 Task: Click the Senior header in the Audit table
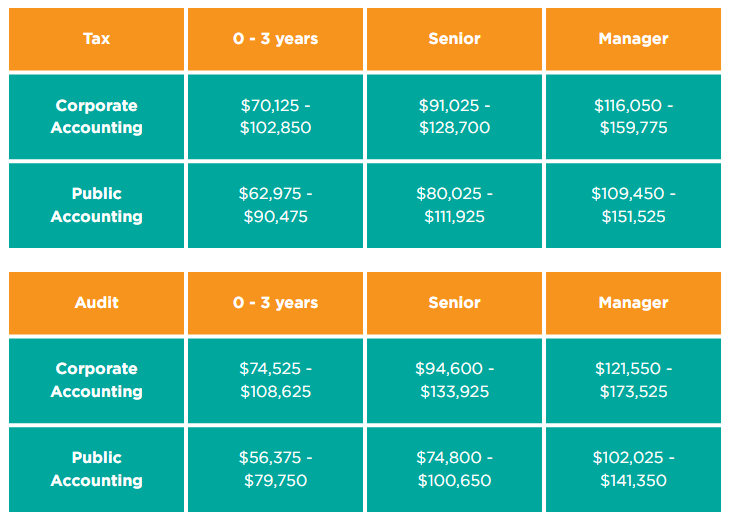tap(454, 302)
